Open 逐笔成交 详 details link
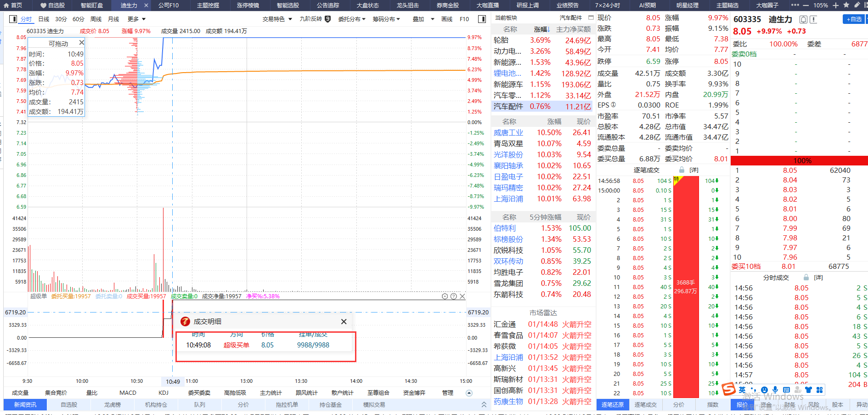Image resolution: width=868 pixels, height=415 pixels. tap(694, 170)
